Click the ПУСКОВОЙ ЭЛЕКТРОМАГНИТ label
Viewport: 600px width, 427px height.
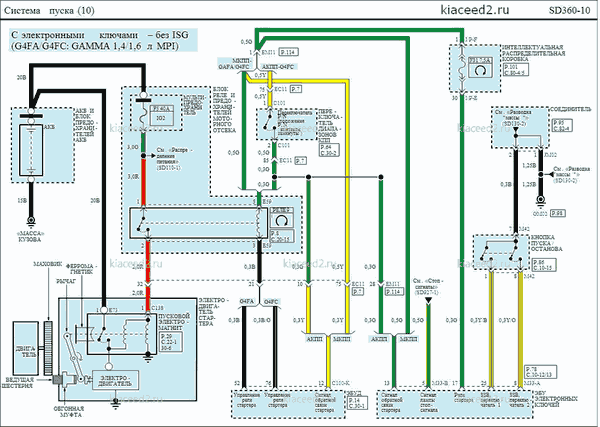[174, 322]
